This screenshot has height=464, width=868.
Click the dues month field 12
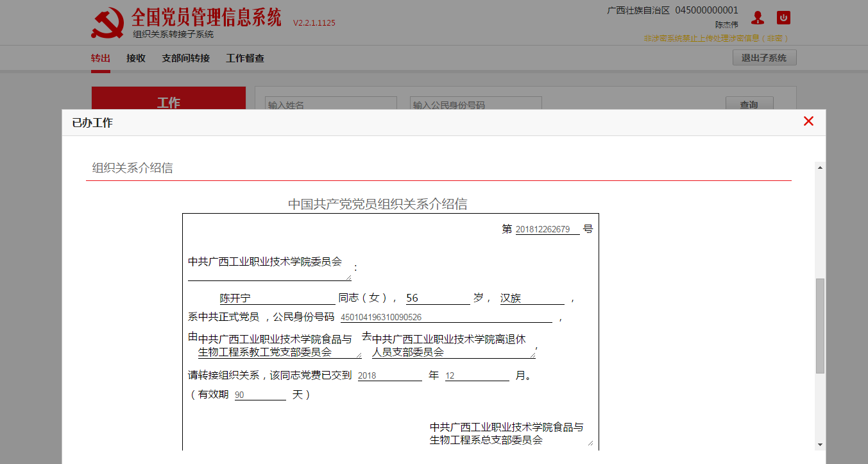point(477,375)
